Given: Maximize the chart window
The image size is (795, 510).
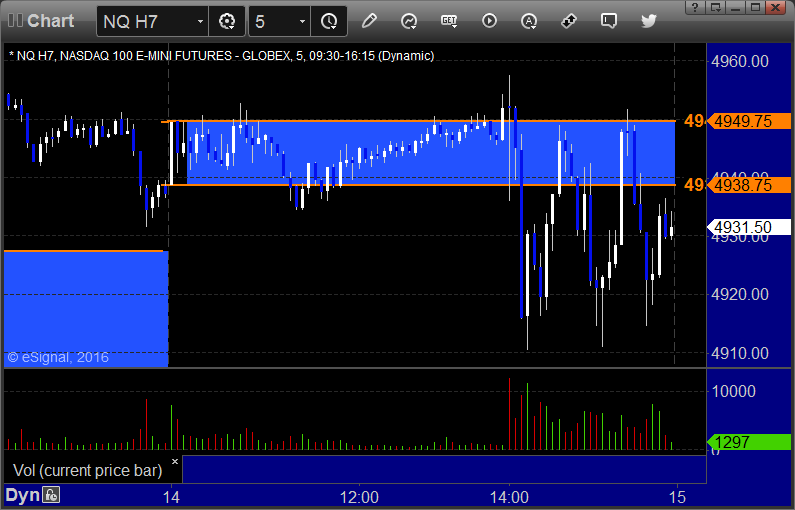Looking at the screenshot, I should (755, 7).
